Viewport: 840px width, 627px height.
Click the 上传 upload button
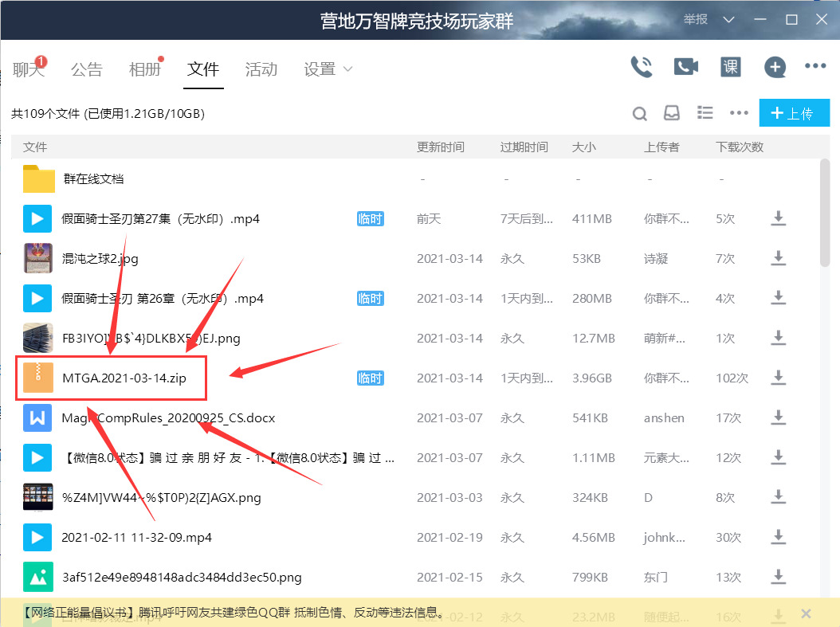click(x=795, y=113)
